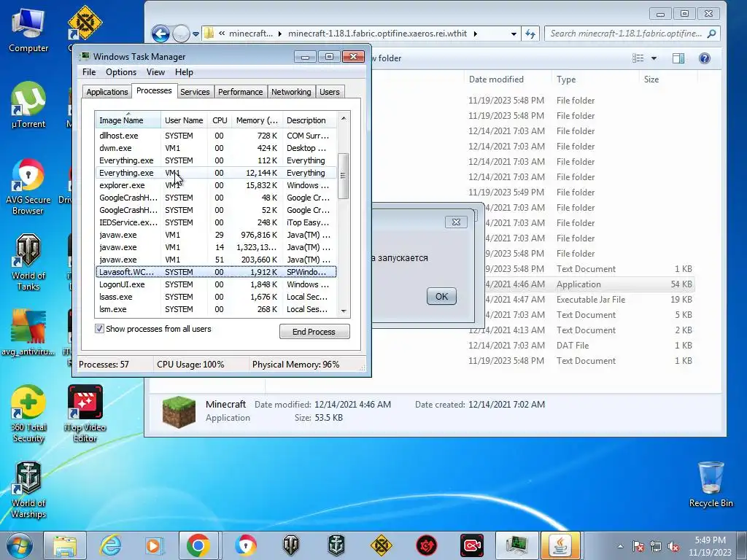The height and width of the screenshot is (560, 747).
Task: Sort processes by CPU column
Action: tap(220, 120)
